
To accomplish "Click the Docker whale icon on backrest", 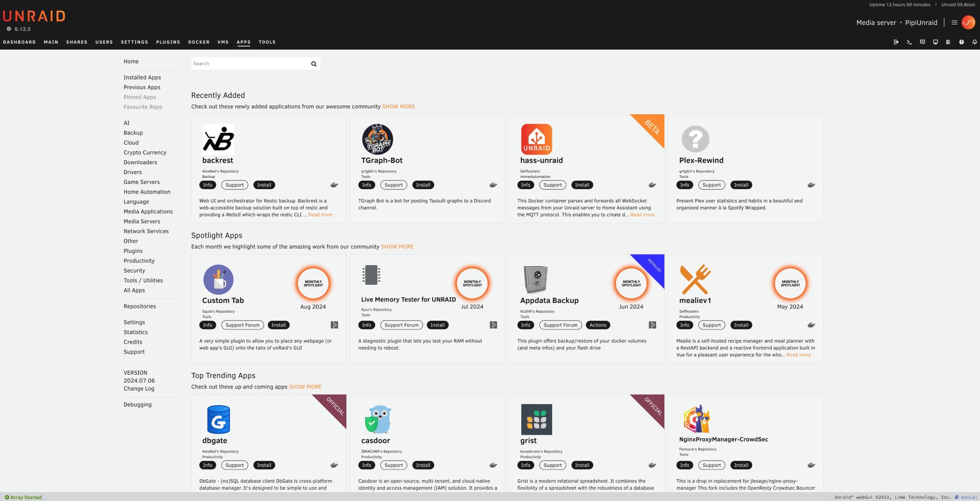I will (334, 185).
